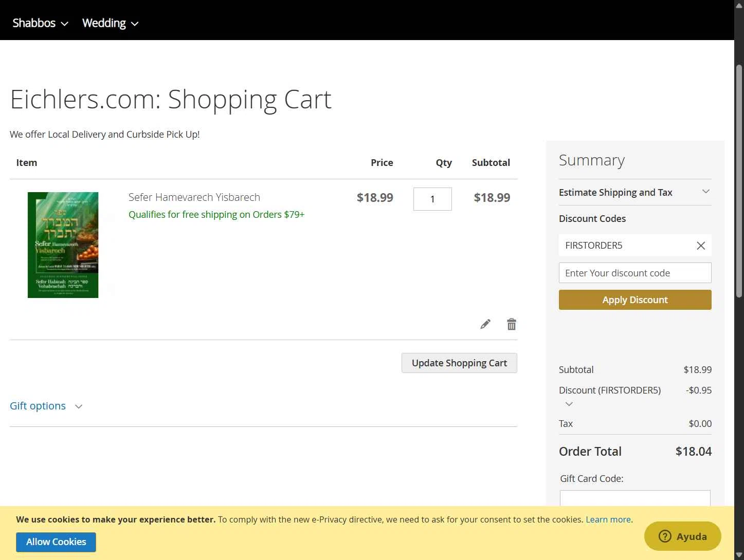
Task: Open the Wedding menu
Action: 110,23
